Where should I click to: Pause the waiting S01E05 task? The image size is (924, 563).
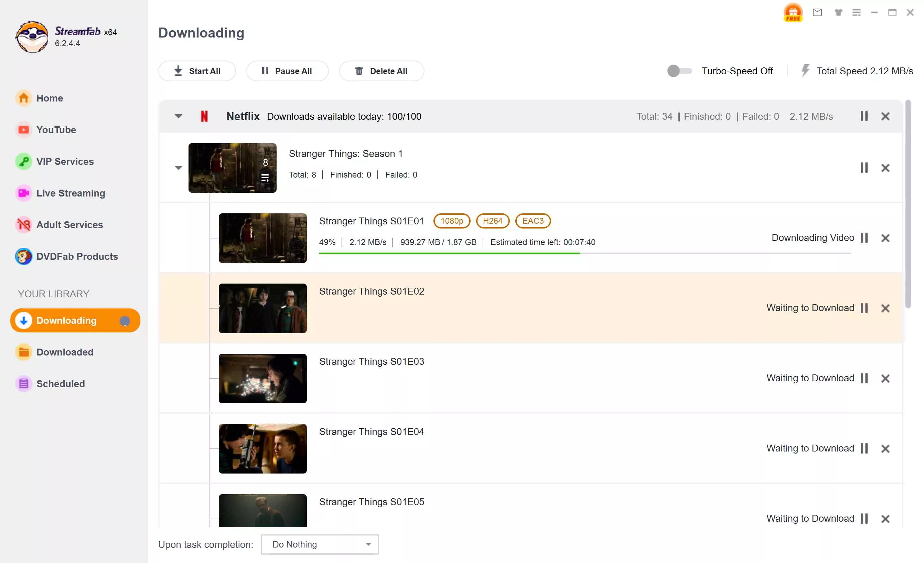tap(864, 518)
